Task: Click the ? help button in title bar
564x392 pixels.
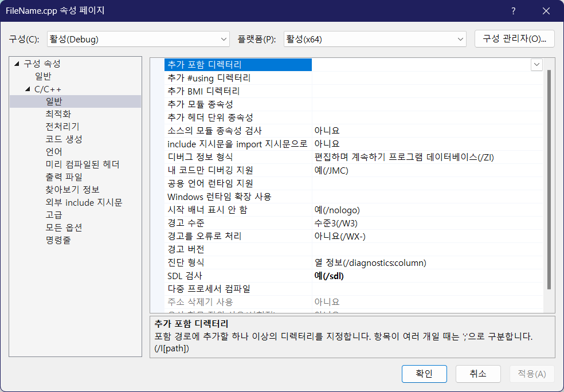Action: point(514,11)
